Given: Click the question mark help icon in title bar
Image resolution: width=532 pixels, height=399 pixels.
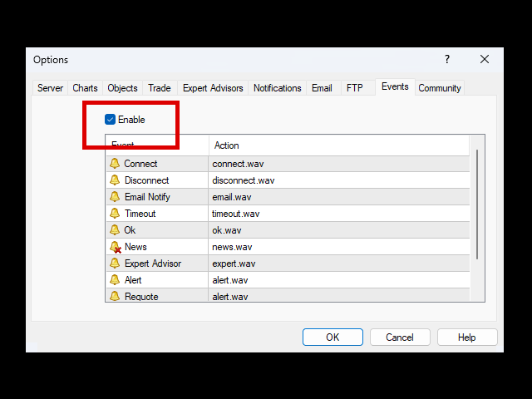Looking at the screenshot, I should pos(447,59).
